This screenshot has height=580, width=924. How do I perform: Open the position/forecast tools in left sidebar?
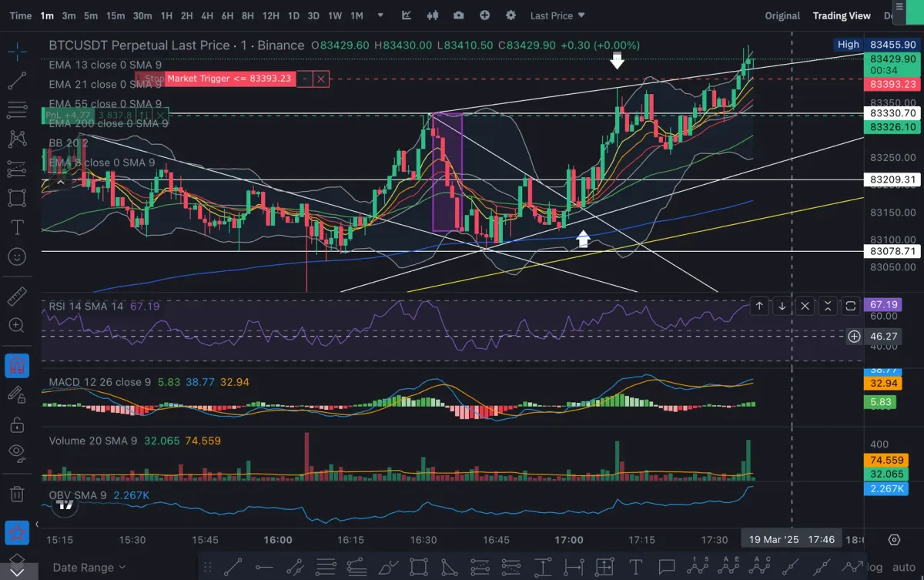point(17,169)
